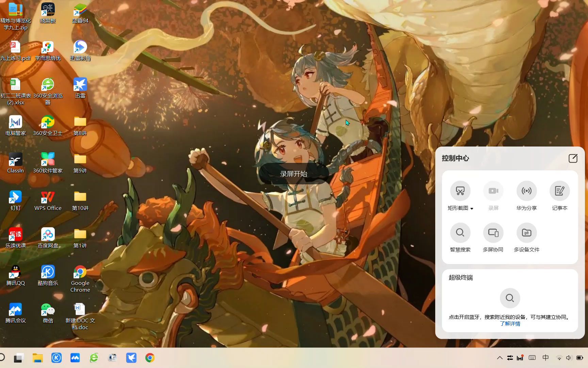588x368 pixels.
Task: Select the 钉钉 desktop shortcut
Action: (15, 201)
